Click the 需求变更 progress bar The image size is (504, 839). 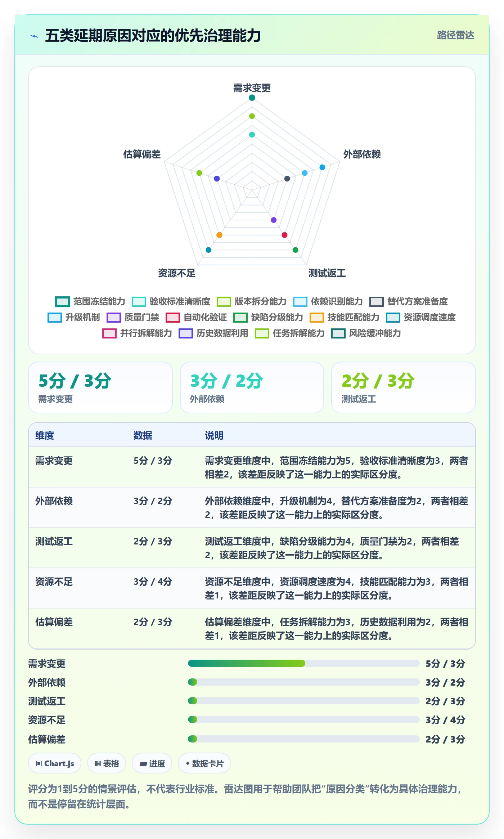pyautogui.click(x=303, y=663)
